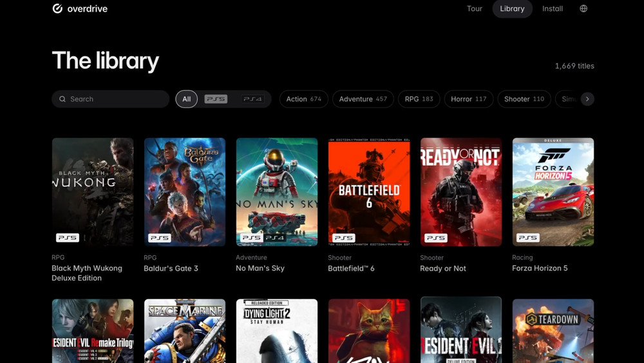Viewport: 644px width, 363px height.
Task: Click 'Racing' label above Forza Horizon 5
Action: 522,257
